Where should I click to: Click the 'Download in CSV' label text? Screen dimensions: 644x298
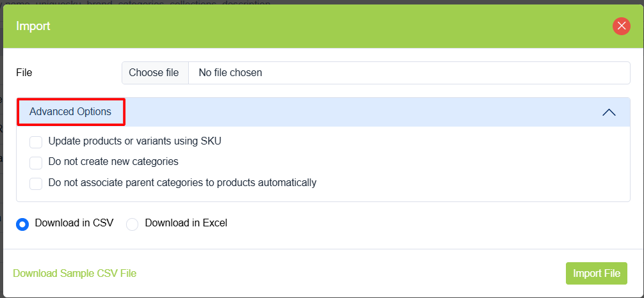click(x=74, y=223)
